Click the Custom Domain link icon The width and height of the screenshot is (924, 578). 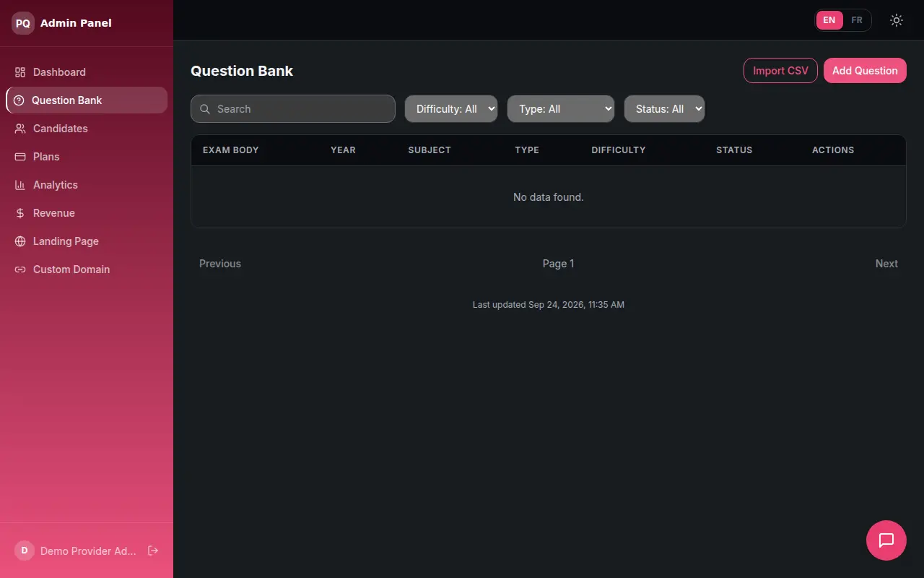(20, 269)
